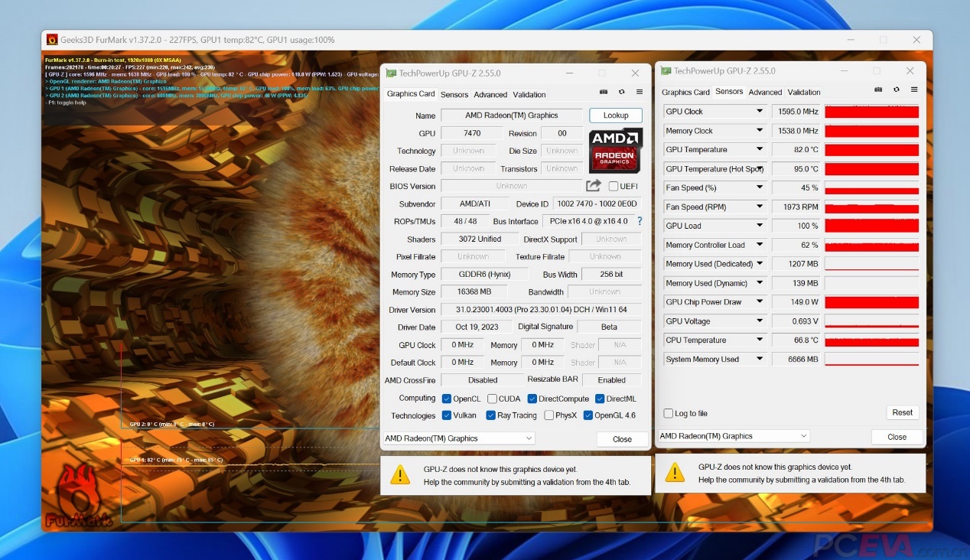Click the 95.0 °C hot spot value
Viewport: 970px width, 560px height.
796,169
